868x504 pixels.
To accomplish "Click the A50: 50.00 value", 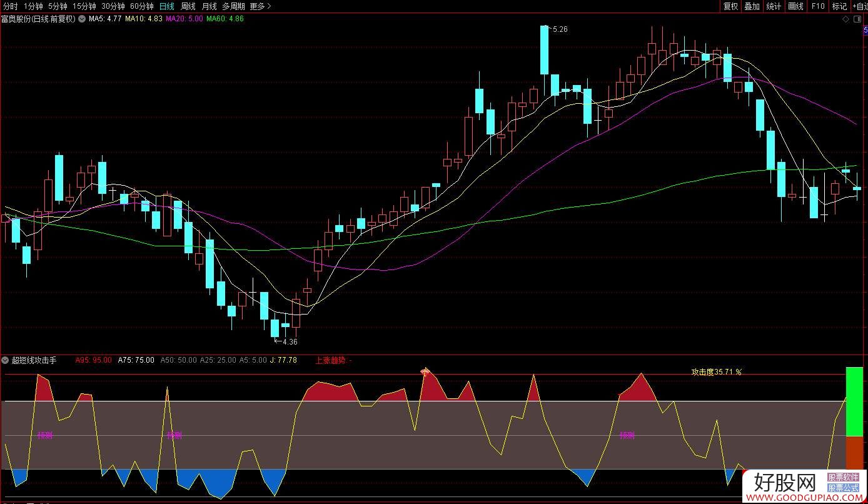I will coord(178,360).
